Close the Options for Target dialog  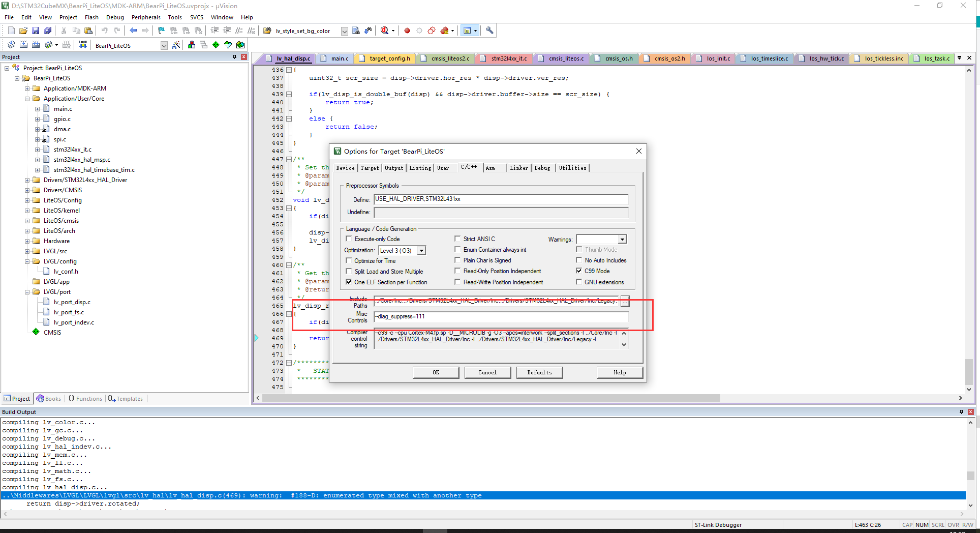[x=639, y=151]
